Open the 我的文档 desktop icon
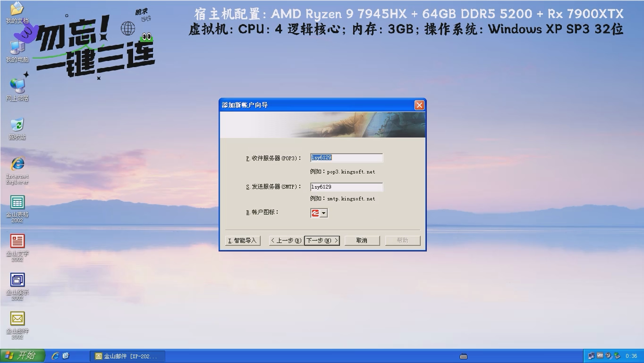Image resolution: width=644 pixels, height=363 pixels. point(17,12)
